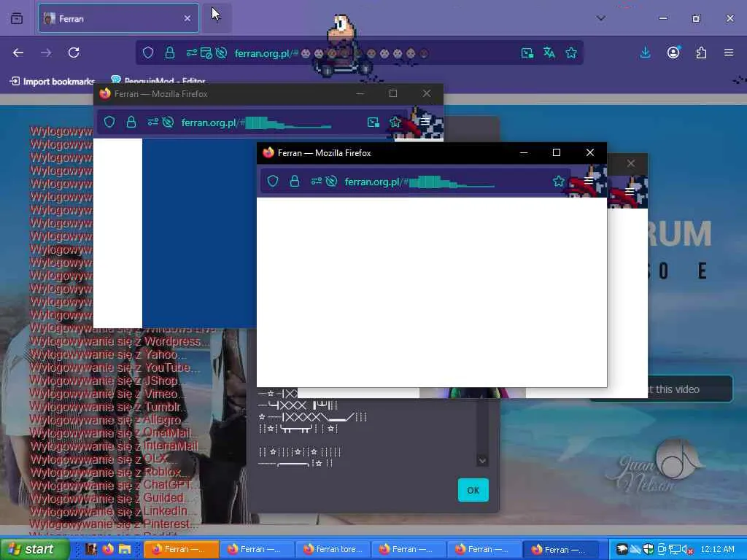Click OK in the dialog

[473, 490]
